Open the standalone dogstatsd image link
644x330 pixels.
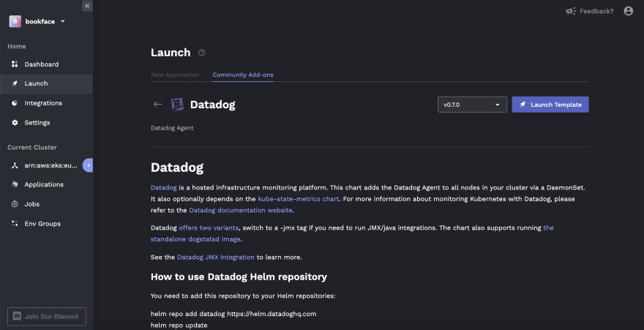click(195, 239)
